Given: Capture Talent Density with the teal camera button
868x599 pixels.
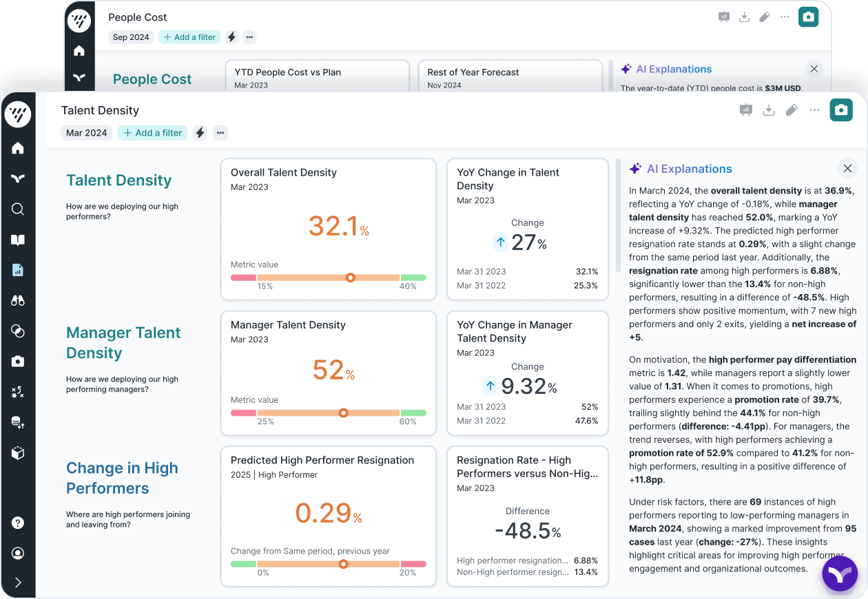Looking at the screenshot, I should [x=841, y=110].
